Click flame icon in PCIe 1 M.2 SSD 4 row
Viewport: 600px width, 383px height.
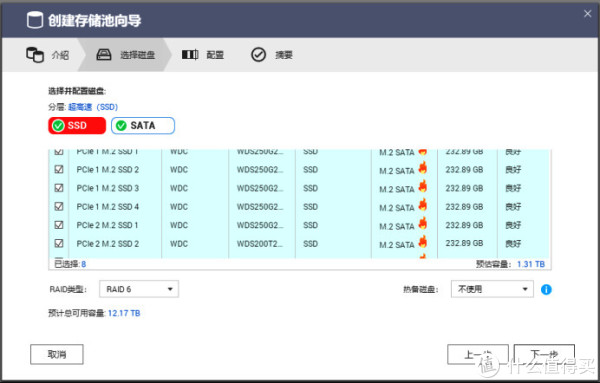coord(422,205)
